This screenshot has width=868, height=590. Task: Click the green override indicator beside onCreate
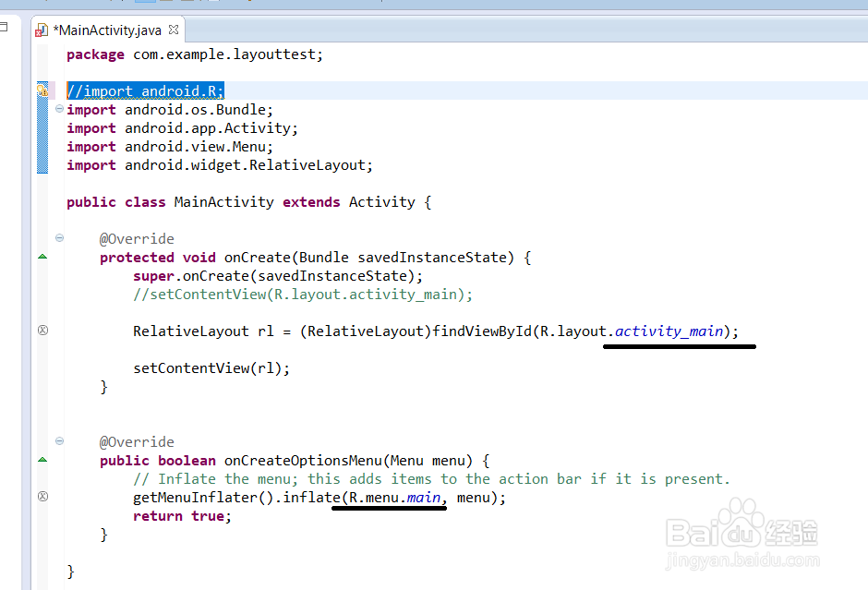(x=42, y=257)
